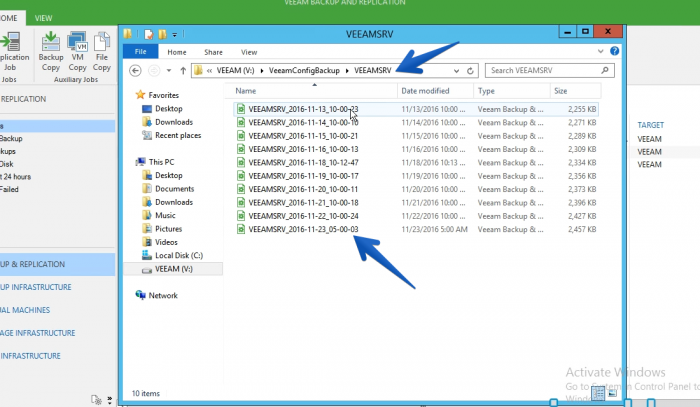
Task: Open Recent places in navigation pane
Action: coord(178,135)
